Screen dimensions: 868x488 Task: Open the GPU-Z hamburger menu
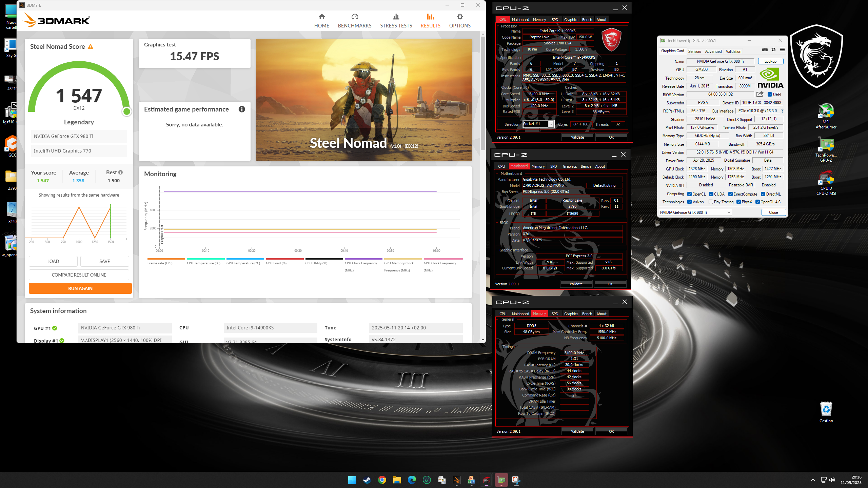click(x=782, y=49)
